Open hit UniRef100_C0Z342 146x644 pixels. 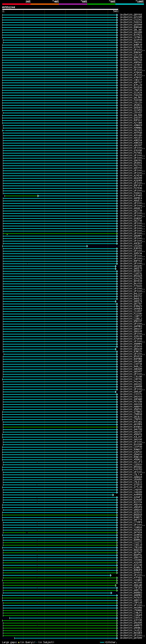point(131,20)
